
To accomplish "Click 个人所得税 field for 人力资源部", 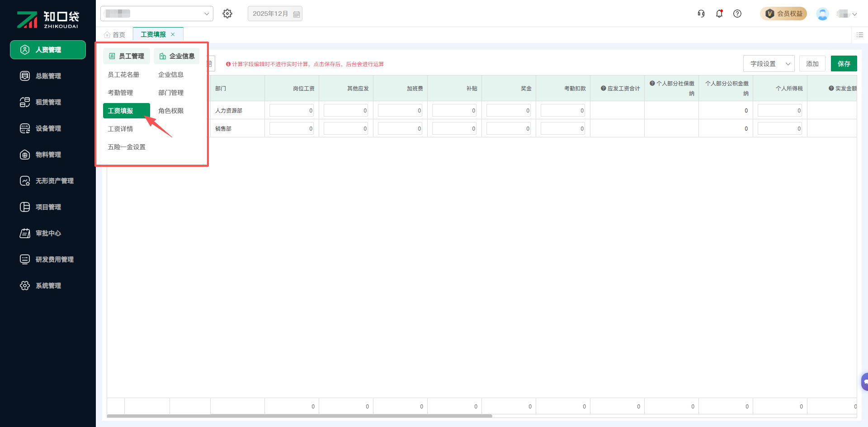I will pos(780,110).
